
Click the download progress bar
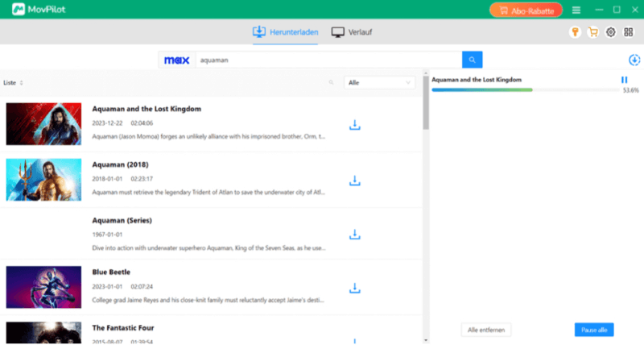point(523,89)
